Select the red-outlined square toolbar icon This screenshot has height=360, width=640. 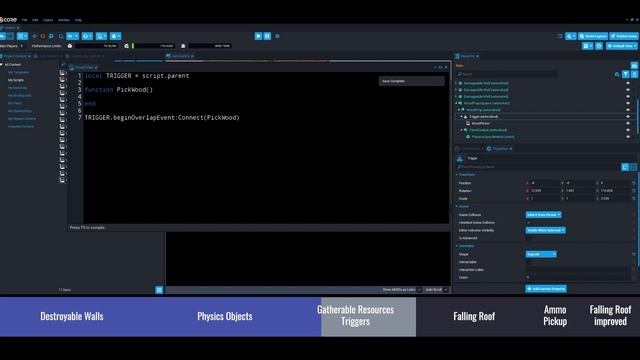coord(43,36)
